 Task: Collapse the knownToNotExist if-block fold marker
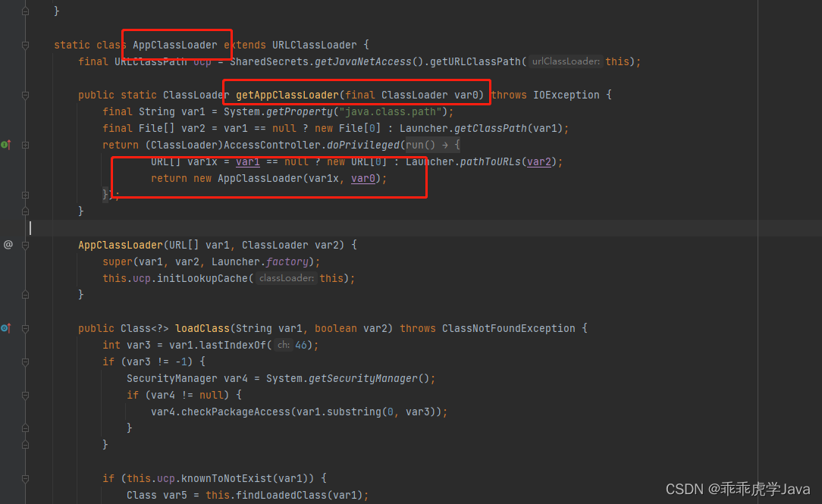pyautogui.click(x=25, y=478)
